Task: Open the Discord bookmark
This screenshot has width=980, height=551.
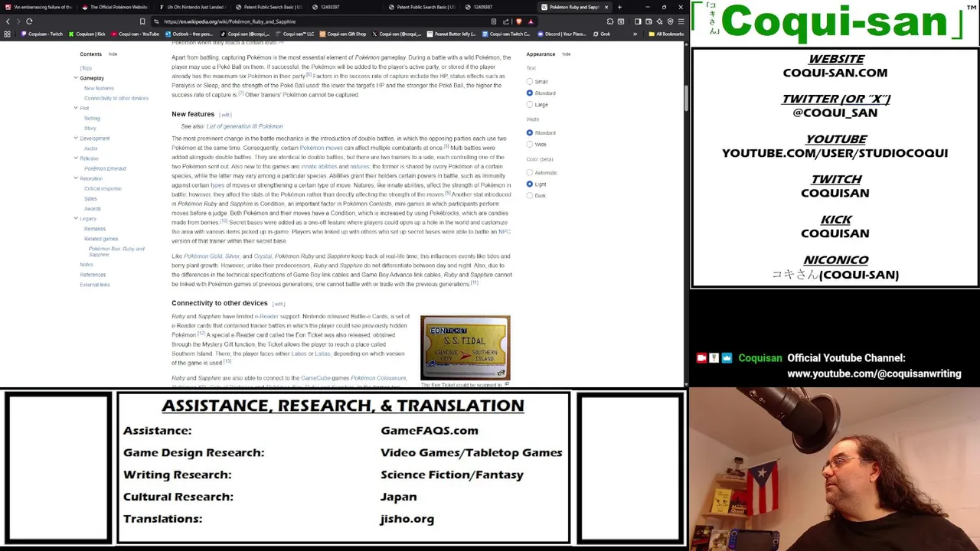Action: click(562, 34)
